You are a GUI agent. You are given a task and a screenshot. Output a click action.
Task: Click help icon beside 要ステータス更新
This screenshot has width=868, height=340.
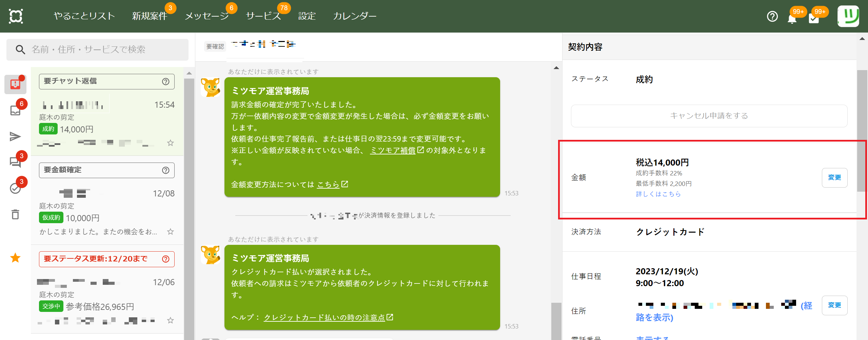point(166,259)
